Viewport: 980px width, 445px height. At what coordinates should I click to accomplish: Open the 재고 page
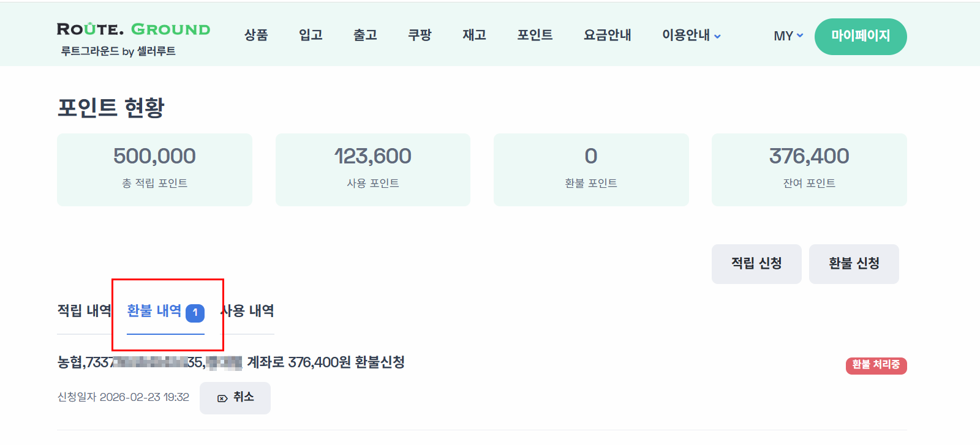[473, 35]
